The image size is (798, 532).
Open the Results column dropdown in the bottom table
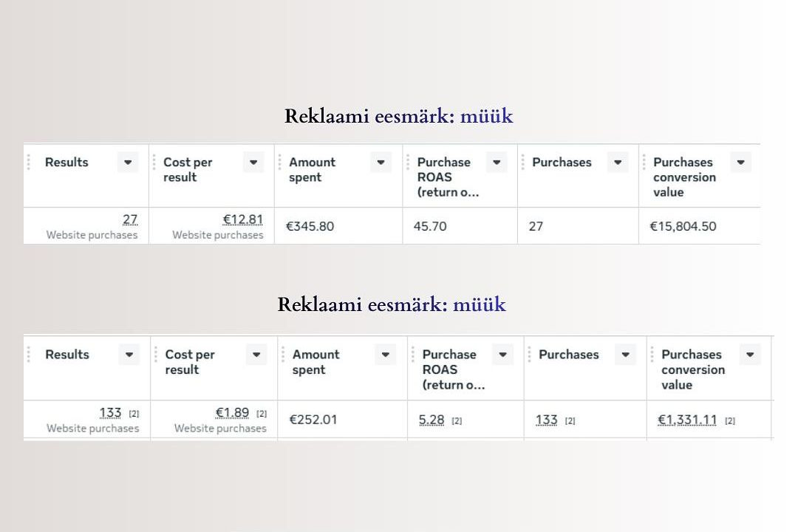129,355
